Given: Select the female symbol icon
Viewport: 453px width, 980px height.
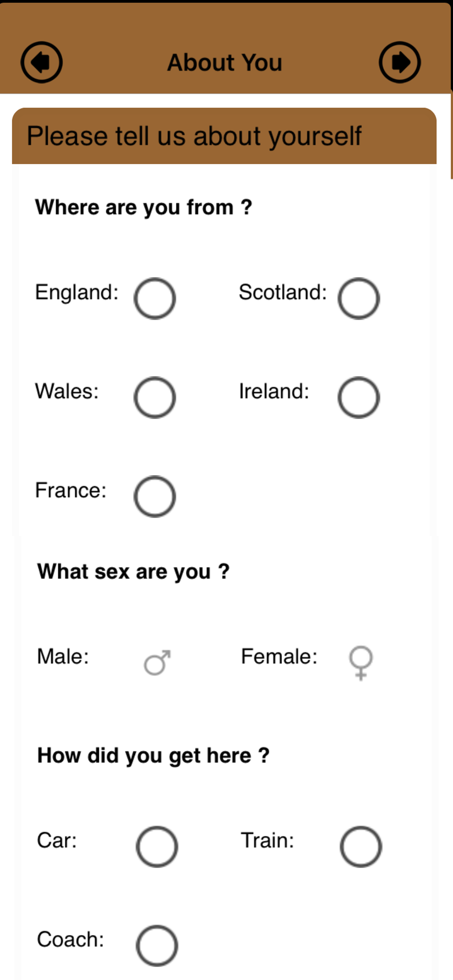Looking at the screenshot, I should [360, 662].
